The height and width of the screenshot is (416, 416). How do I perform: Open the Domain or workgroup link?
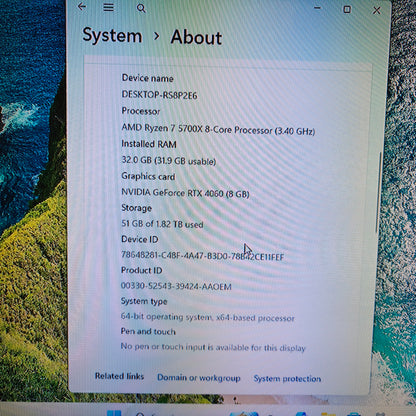pos(199,378)
